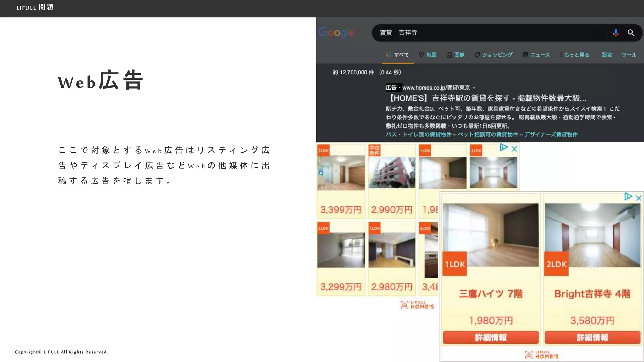
Task: Click the 1,980万円 price text
Action: pyautogui.click(x=491, y=321)
